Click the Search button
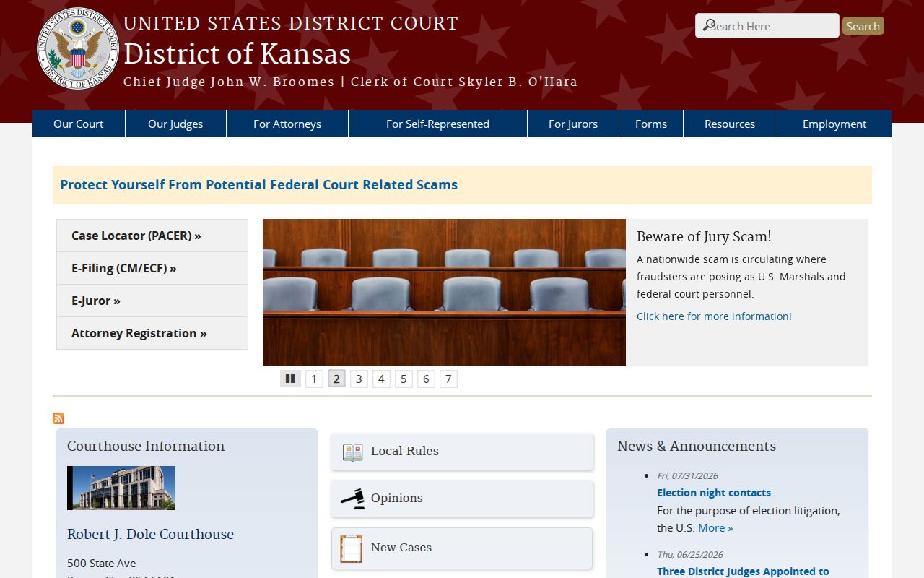The width and height of the screenshot is (924, 578). pos(863,26)
